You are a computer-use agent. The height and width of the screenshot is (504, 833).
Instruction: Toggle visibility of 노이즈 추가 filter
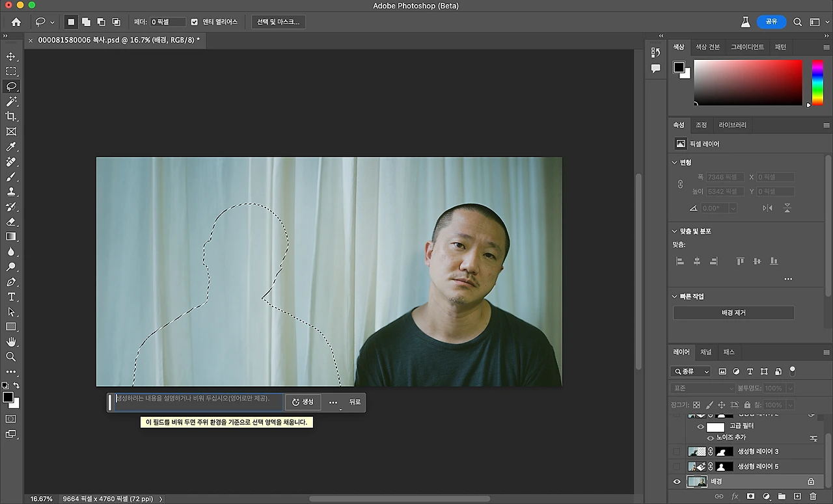tap(710, 438)
